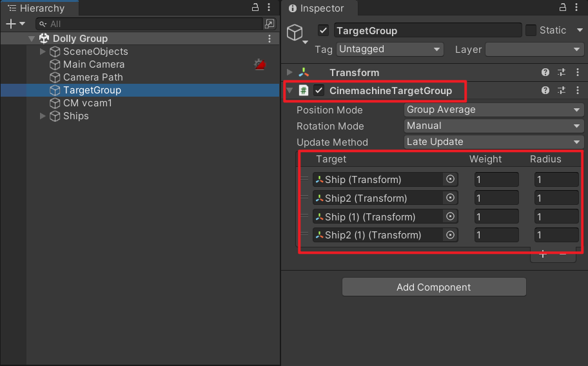
Task: Lock the Hierarchy panel
Action: [255, 7]
